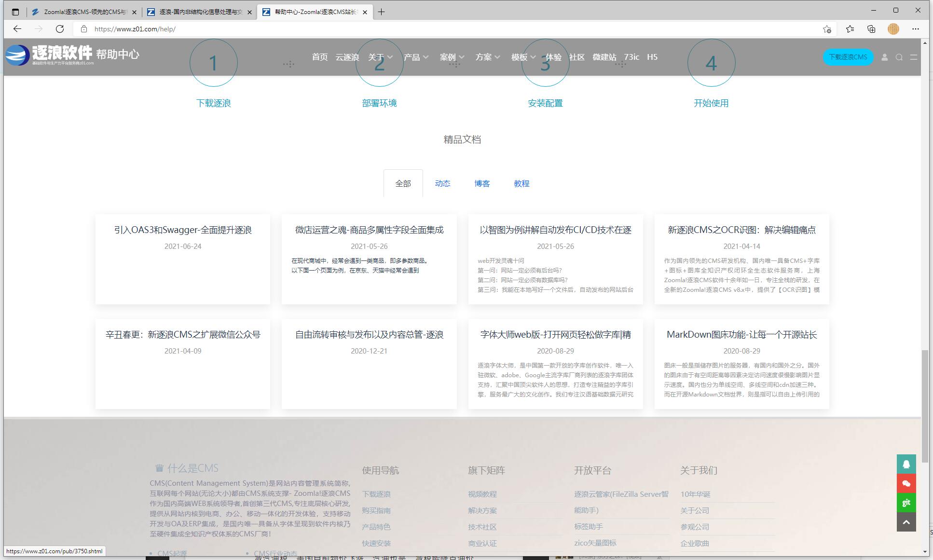Image resolution: width=933 pixels, height=560 pixels.
Task: Switch to the 动态 tab
Action: (x=442, y=183)
